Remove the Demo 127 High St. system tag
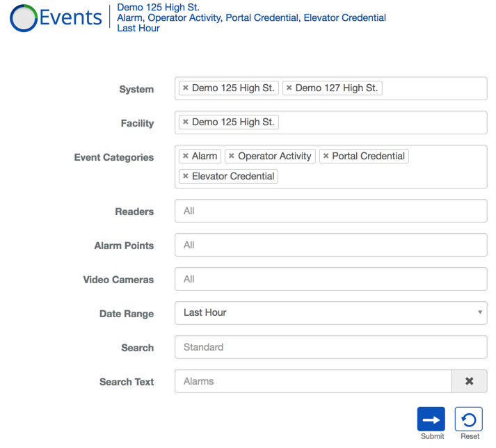This screenshot has width=496, height=448. [x=289, y=88]
